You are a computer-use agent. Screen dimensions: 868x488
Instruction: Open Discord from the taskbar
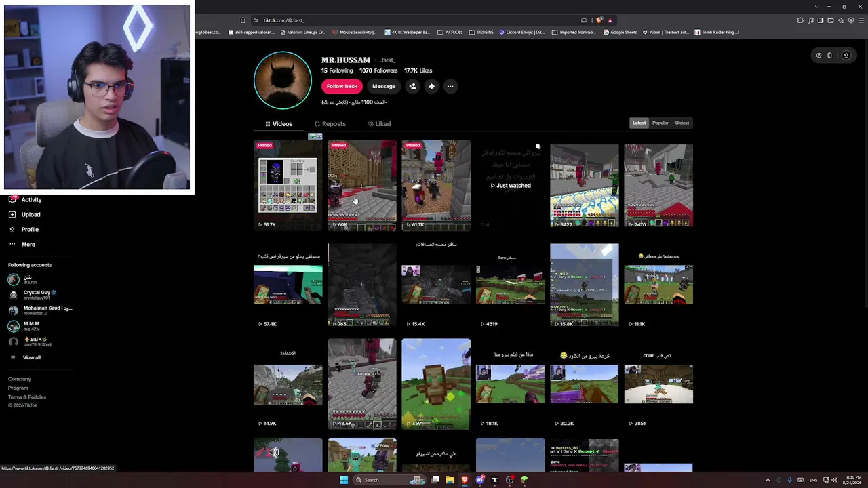tap(480, 480)
